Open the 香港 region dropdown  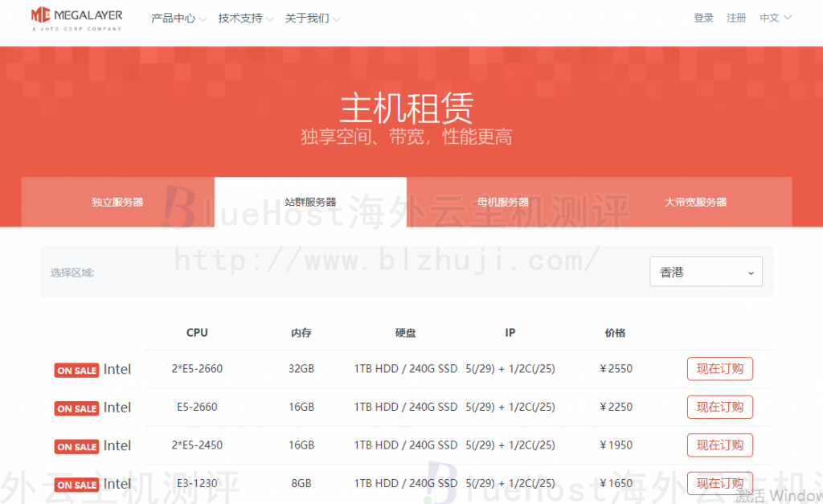706,272
